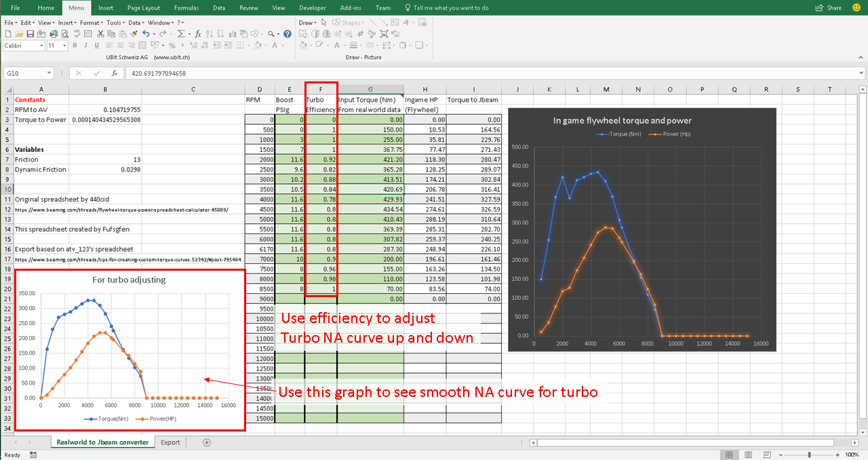The image size is (868, 460).
Task: Switch to the Home ribbon tab
Action: coord(46,7)
